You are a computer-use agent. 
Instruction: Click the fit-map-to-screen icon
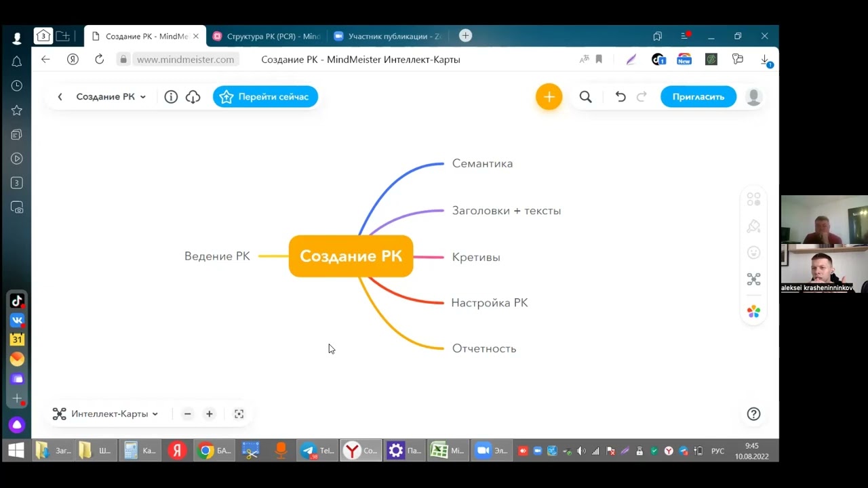click(239, 414)
